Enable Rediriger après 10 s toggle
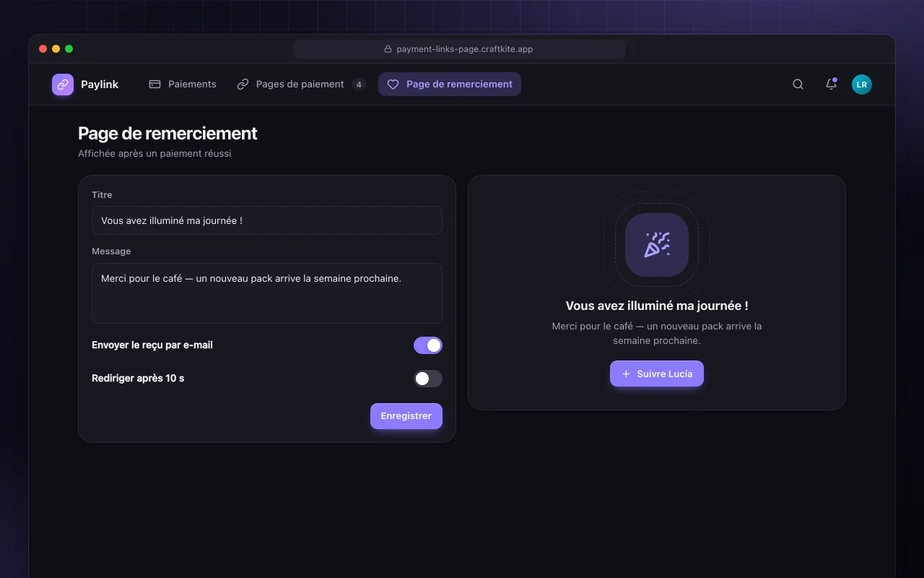The height and width of the screenshot is (578, 924). click(428, 379)
